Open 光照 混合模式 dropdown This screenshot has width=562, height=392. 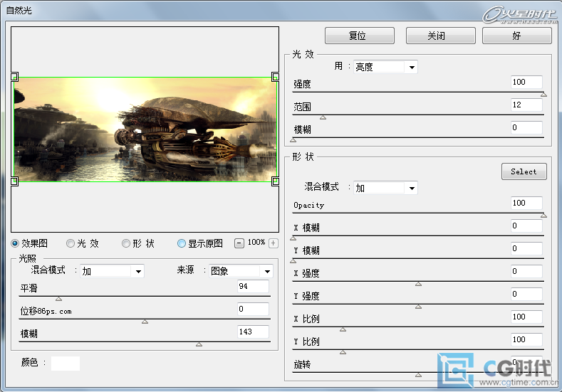click(x=112, y=271)
